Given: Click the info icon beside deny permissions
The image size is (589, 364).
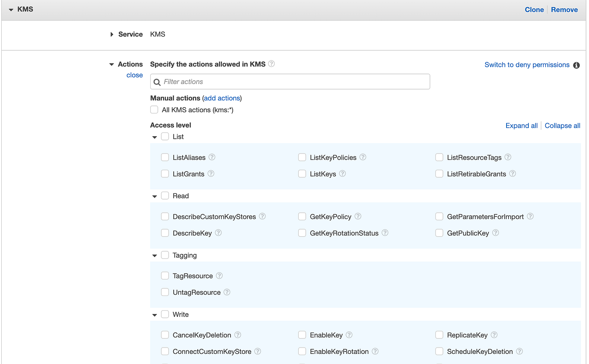Looking at the screenshot, I should 576,65.
